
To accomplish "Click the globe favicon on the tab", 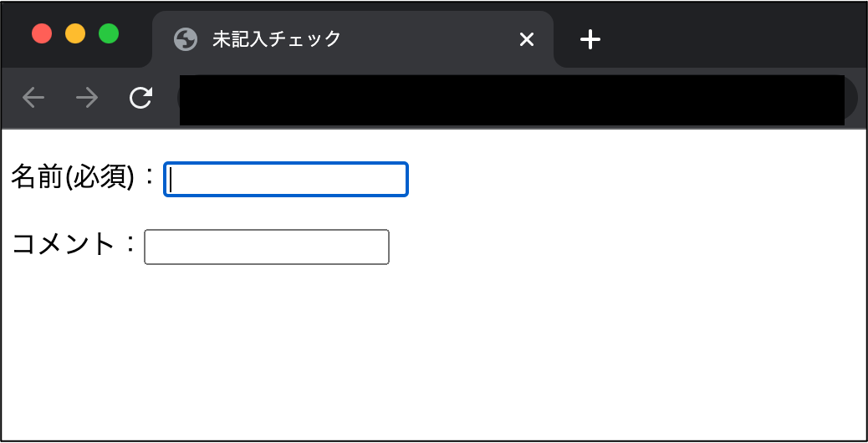I will point(186,40).
